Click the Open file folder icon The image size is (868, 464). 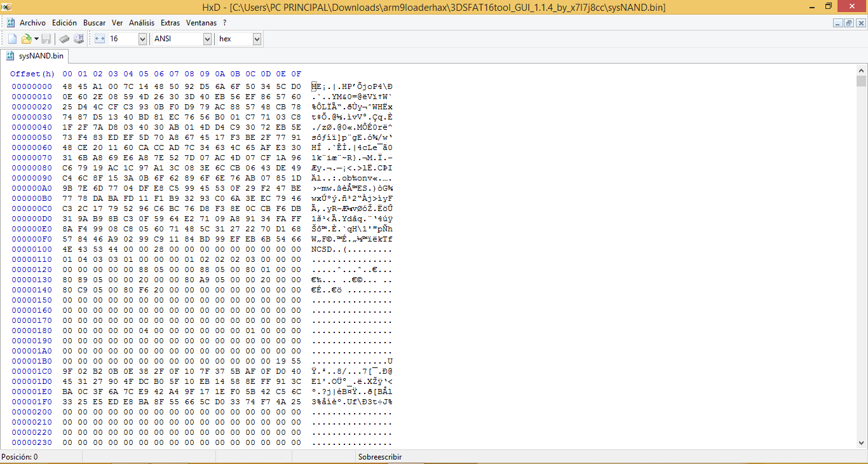(x=26, y=39)
